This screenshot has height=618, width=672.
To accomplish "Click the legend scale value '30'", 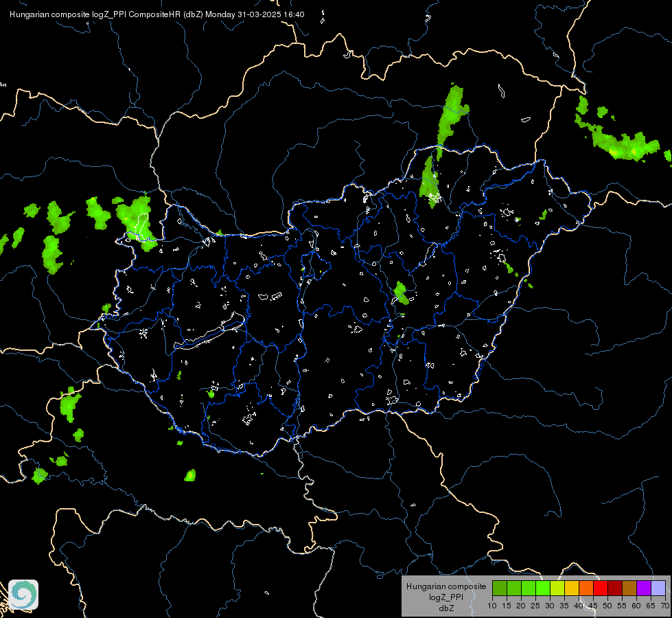I will click(550, 606).
